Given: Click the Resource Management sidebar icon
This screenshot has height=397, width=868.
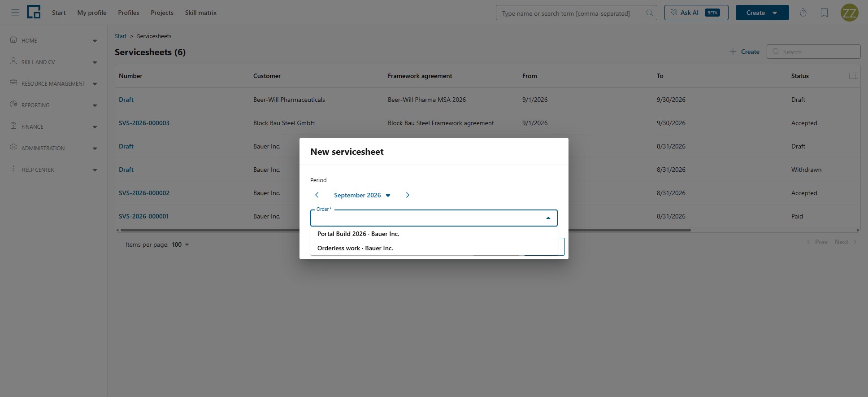Looking at the screenshot, I should tap(13, 83).
